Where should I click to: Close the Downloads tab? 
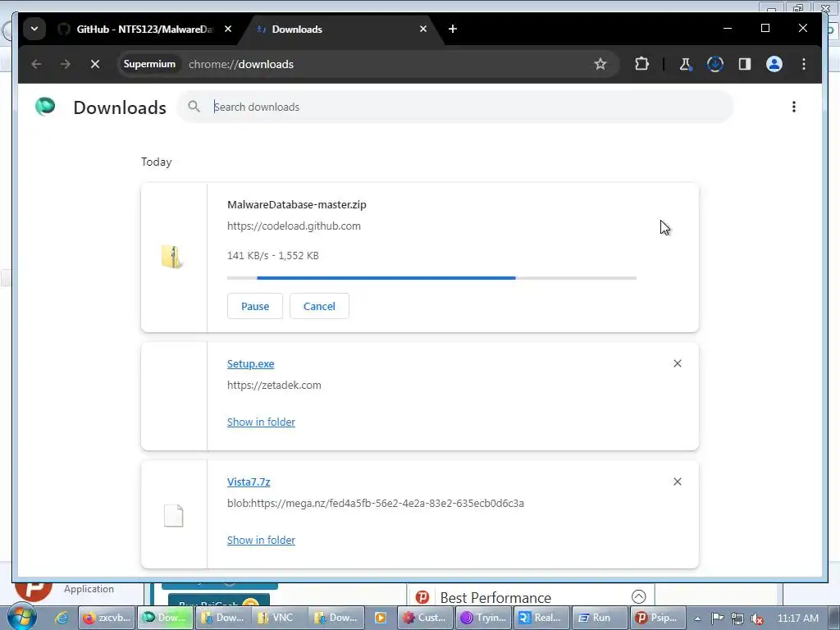click(x=423, y=29)
